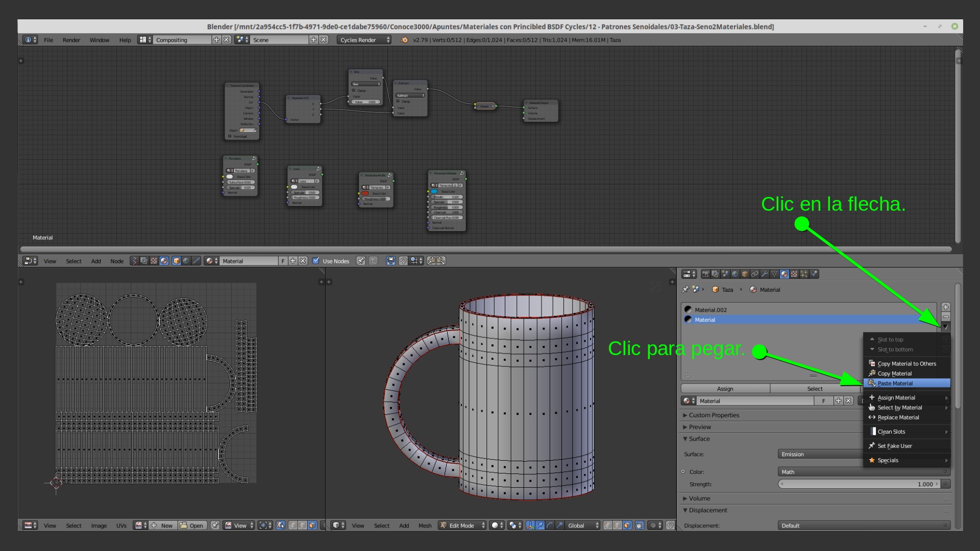Open the Render properties tab camera icon
Screen dimensions: 980x551
[x=706, y=274]
